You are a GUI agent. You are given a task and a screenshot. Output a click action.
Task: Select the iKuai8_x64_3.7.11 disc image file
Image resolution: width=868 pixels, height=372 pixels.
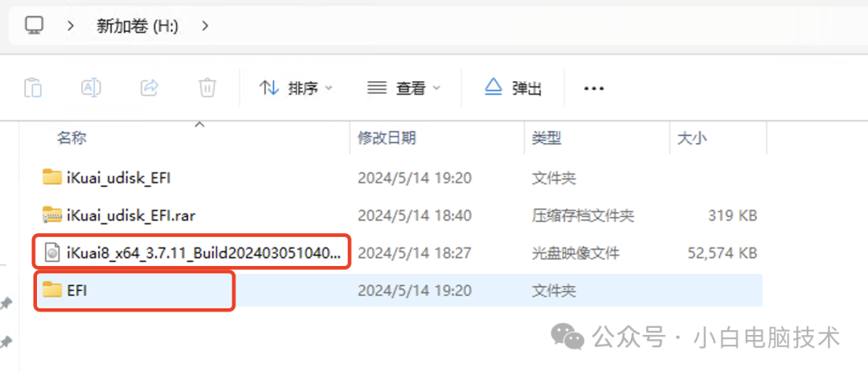point(203,253)
